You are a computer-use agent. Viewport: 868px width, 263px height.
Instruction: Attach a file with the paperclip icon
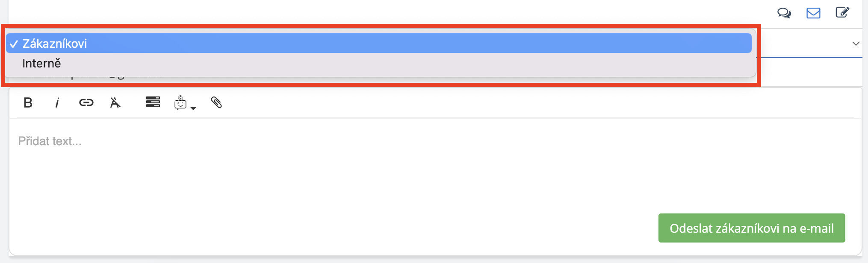click(x=216, y=102)
